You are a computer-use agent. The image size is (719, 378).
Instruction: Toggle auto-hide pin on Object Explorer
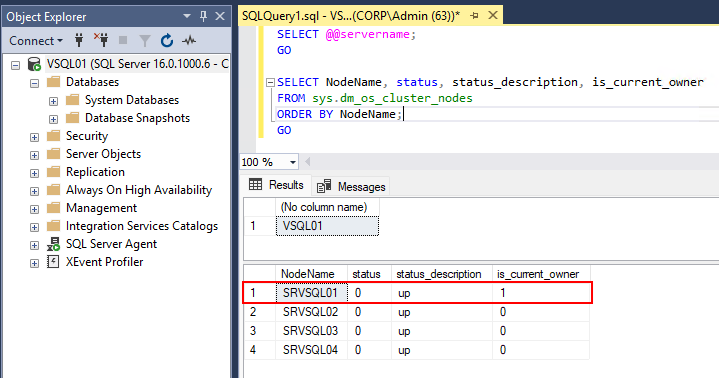point(204,16)
